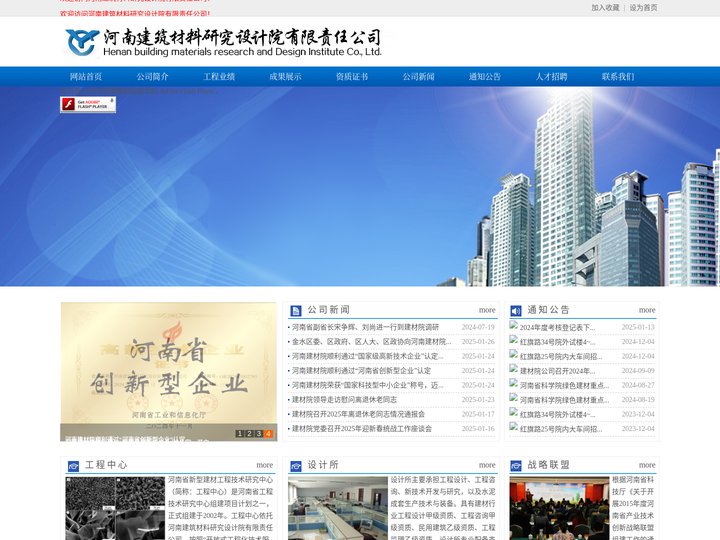Click the 战略联盟 section heading

tap(548, 465)
